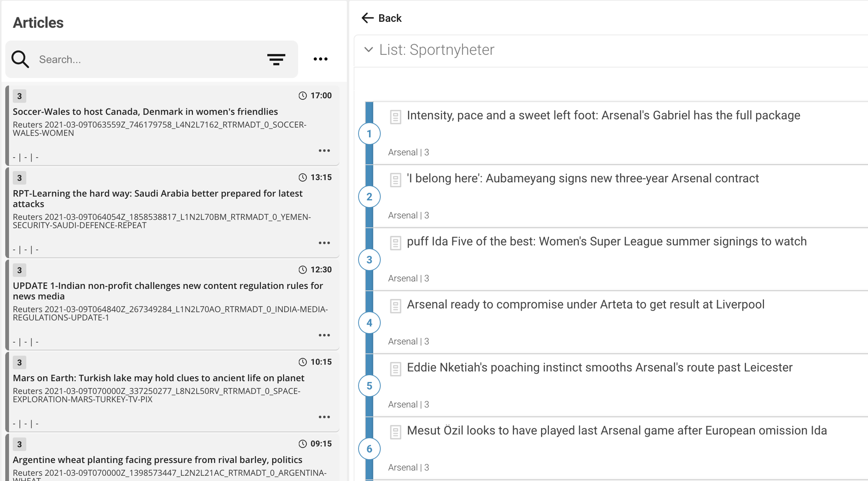
Task: Click document icon beside Aubameyang headline
Action: click(395, 180)
